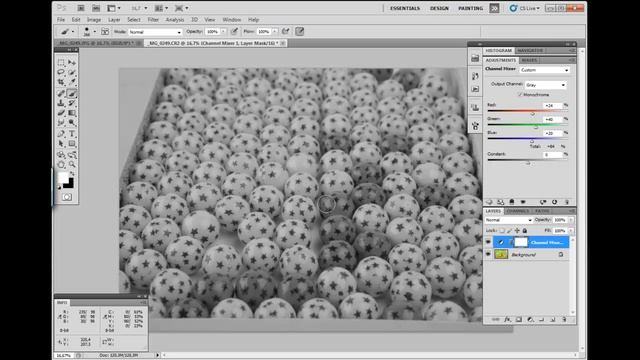
Task: Open the brush panel toggle in options bar
Action: [x=105, y=31]
